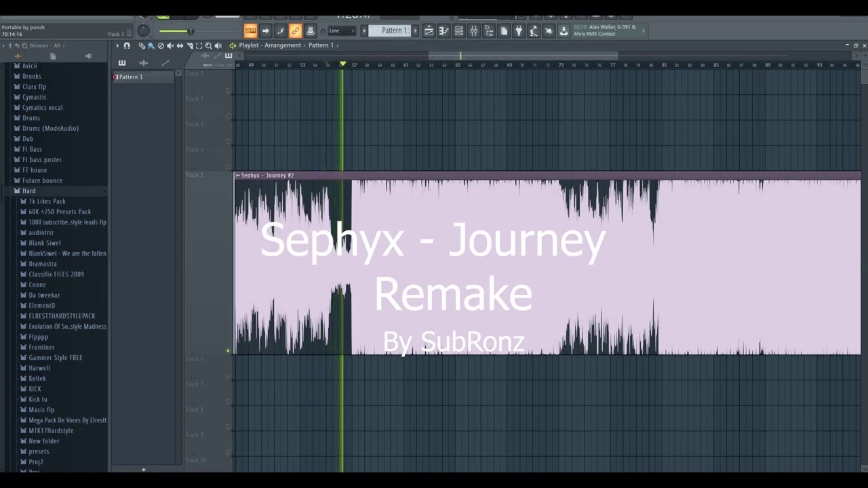Screen dimensions: 868x488
Task: Click Playlist - Arrangement breadcrumb
Action: (x=270, y=45)
